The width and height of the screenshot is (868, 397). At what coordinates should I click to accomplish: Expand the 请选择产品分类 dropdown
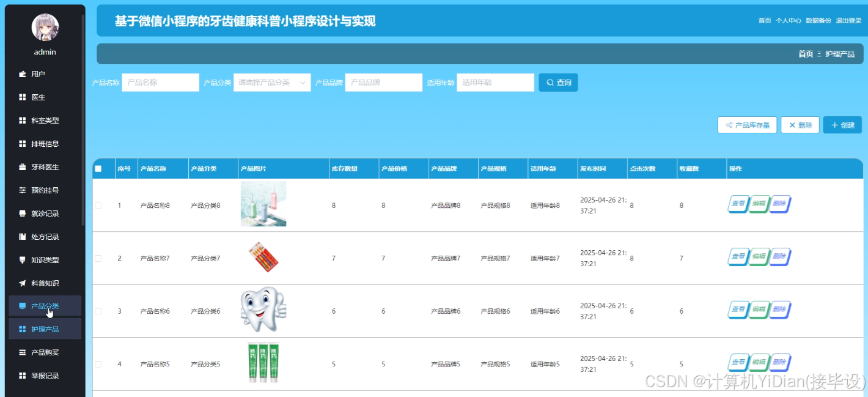[x=271, y=82]
